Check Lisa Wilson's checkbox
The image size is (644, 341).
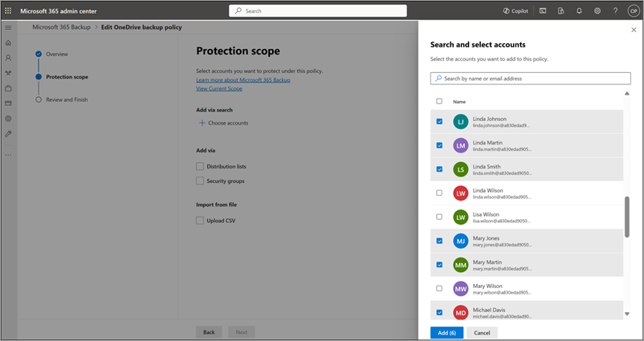click(439, 217)
